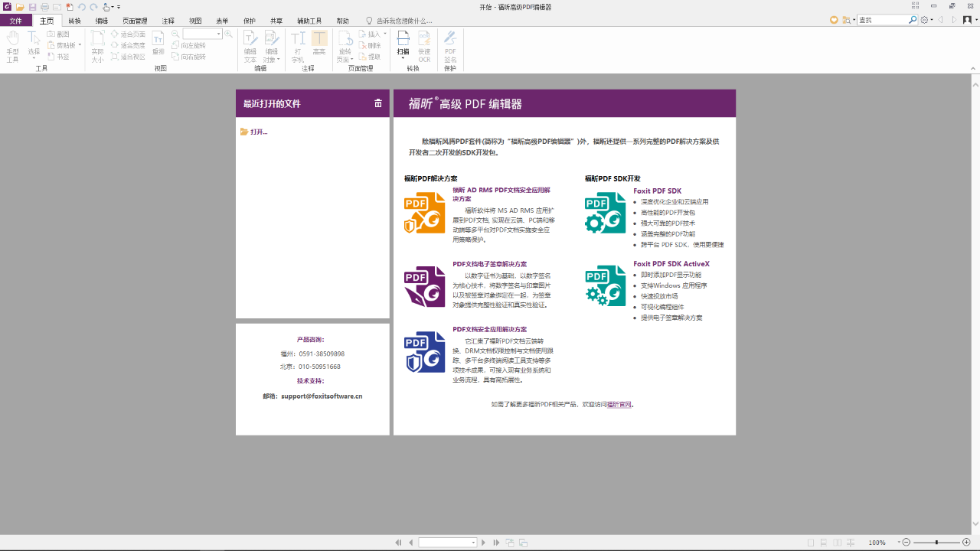Open the 文件 file menu
This screenshot has width=980, height=551.
[x=15, y=21]
